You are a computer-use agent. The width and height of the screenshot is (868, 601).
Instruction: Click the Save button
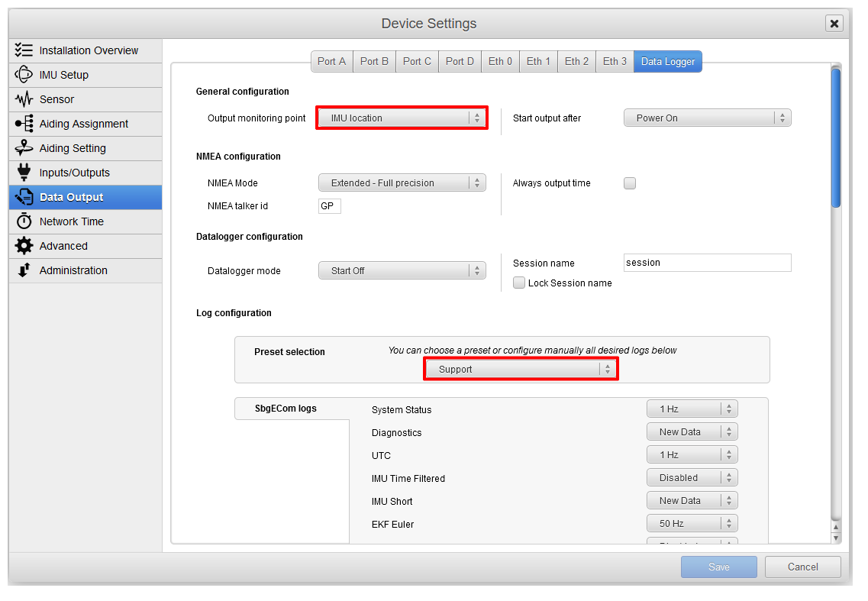[x=718, y=567]
